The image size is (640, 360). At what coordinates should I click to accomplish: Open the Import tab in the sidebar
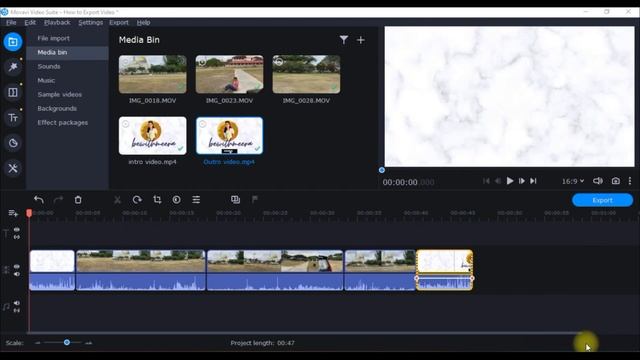(x=13, y=42)
